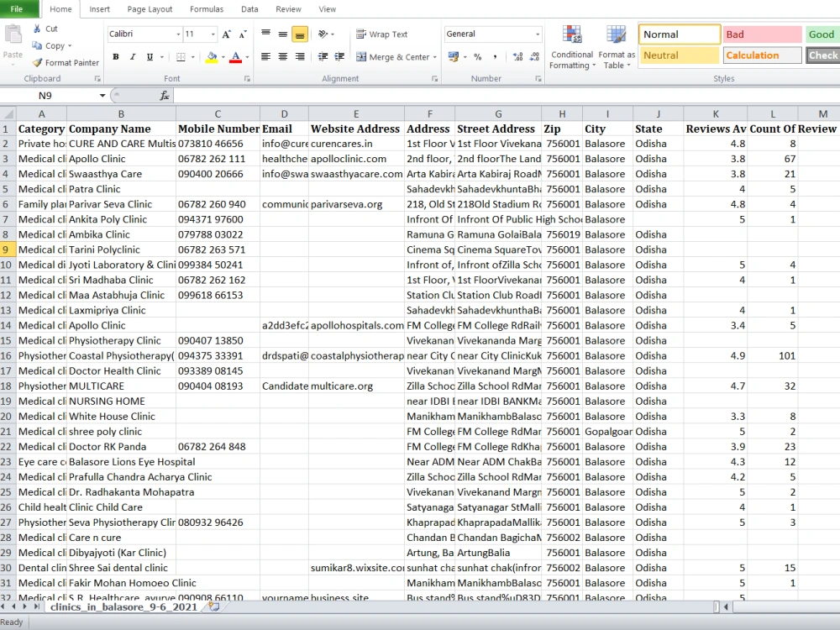Image resolution: width=840 pixels, height=630 pixels.
Task: Open Format as Table gallery
Action: coord(617,47)
